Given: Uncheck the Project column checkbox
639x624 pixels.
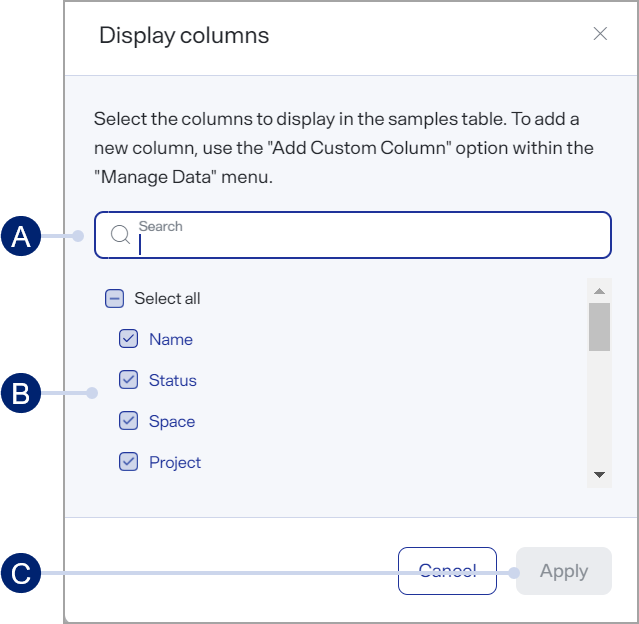Looking at the screenshot, I should point(128,462).
